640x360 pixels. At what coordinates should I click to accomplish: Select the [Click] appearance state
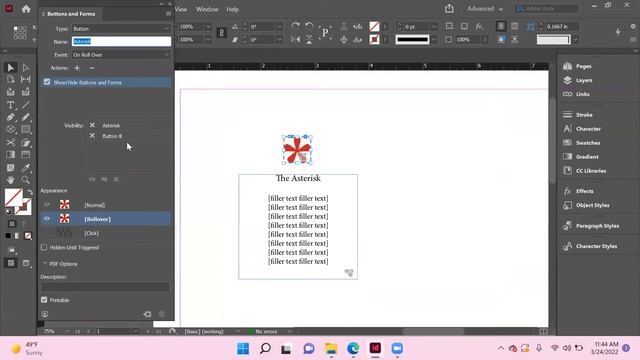click(106, 233)
